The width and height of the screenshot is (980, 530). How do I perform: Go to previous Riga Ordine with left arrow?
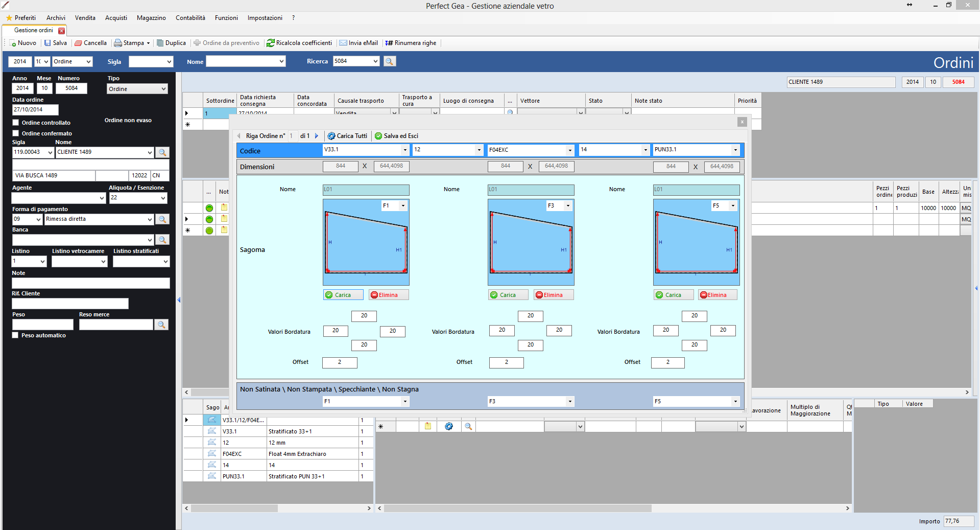point(239,136)
